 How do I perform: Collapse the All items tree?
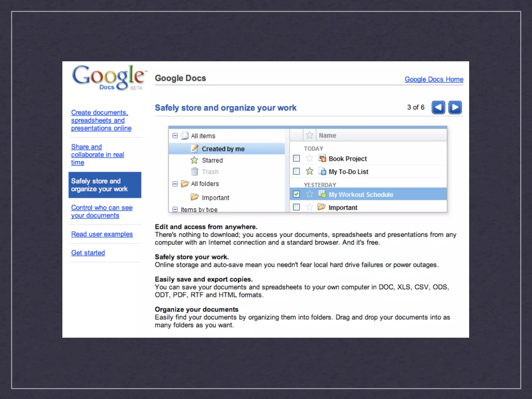(175, 136)
